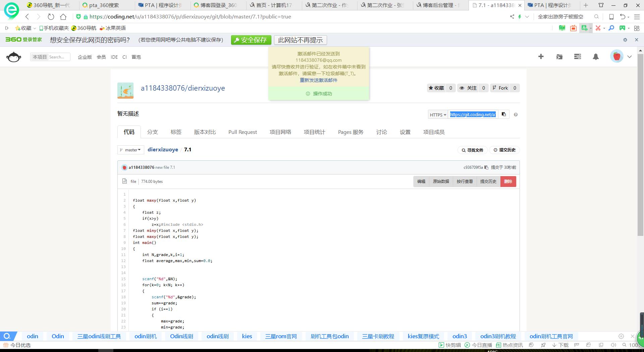Open the 冒泡 header link
This screenshot has width=644, height=352.
(136, 57)
